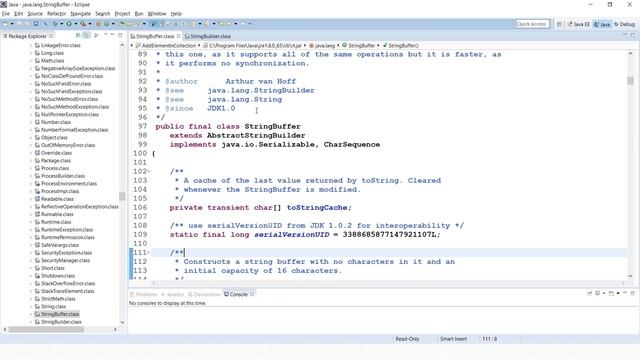
Task: Switch to the Debug perspective
Action: coord(624,24)
